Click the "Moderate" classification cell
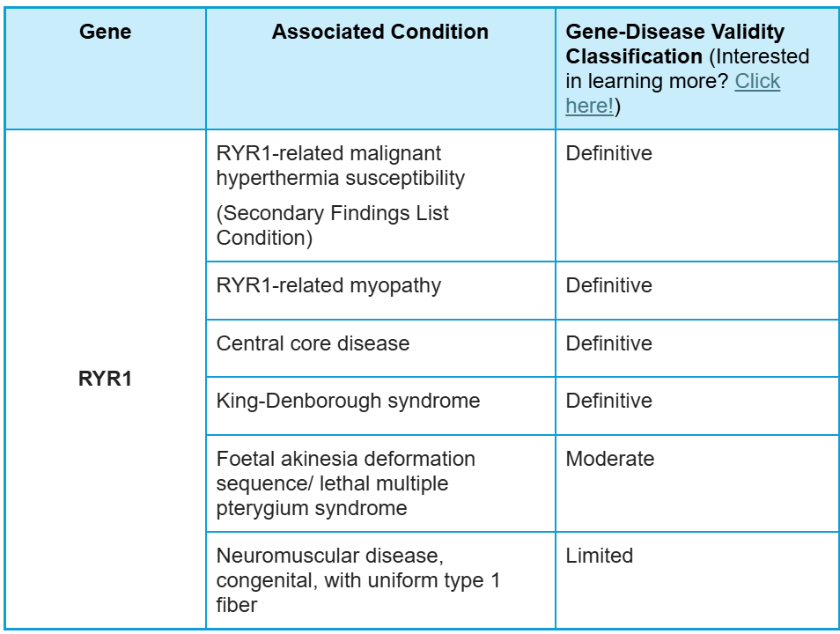 tap(609, 459)
